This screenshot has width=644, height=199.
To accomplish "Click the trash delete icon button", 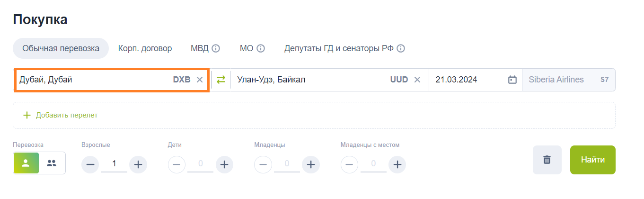I will [x=547, y=160].
